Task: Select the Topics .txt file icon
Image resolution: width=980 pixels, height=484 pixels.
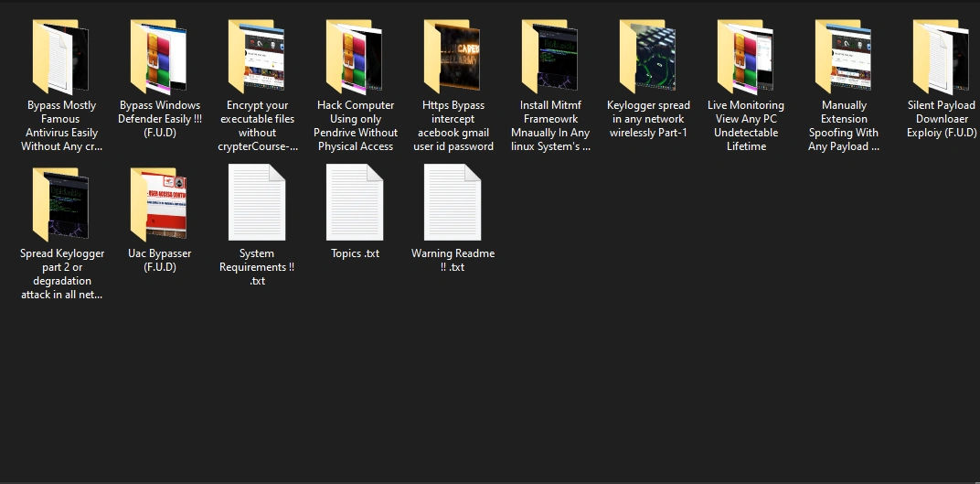Action: 355,202
